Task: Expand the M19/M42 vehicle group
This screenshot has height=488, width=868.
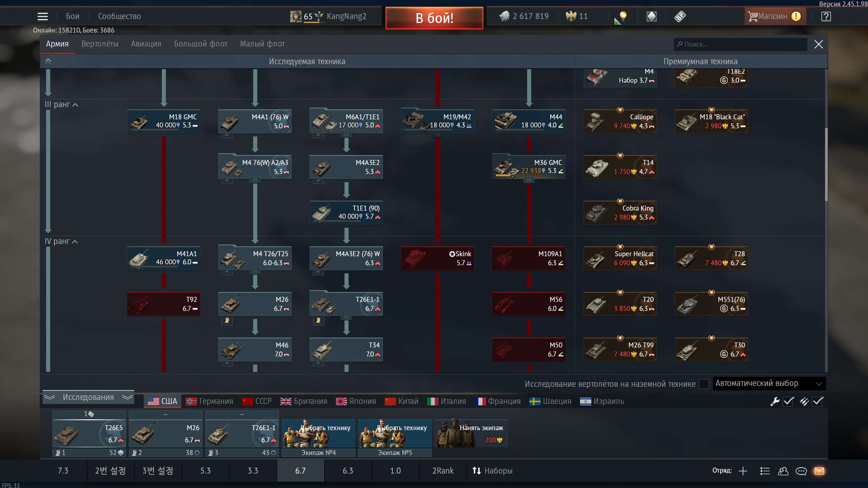Action: pyautogui.click(x=438, y=135)
